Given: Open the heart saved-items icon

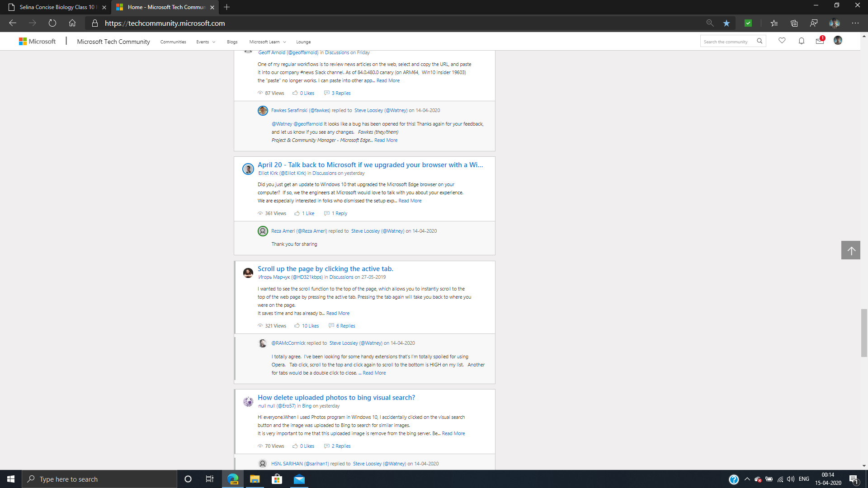Looking at the screenshot, I should [782, 41].
